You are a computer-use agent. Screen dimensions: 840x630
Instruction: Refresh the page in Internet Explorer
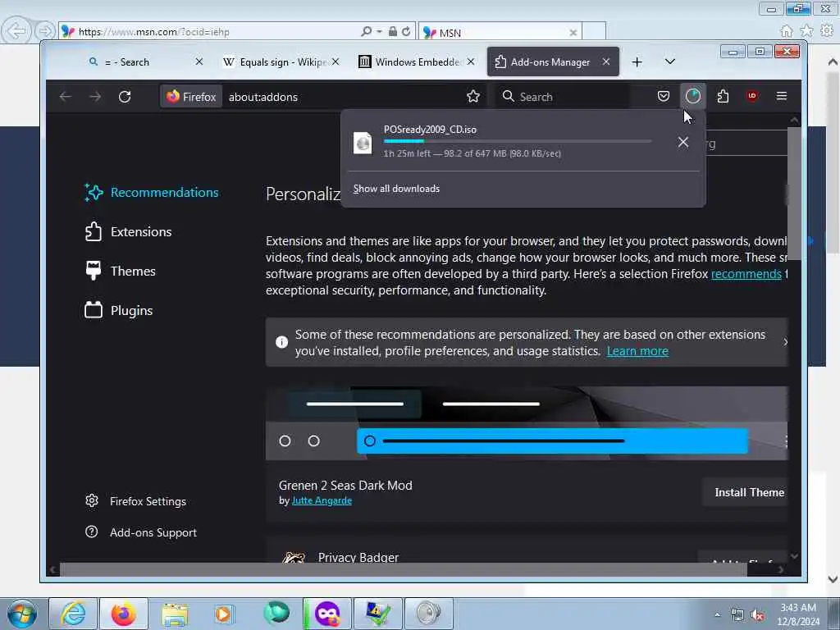pyautogui.click(x=406, y=32)
